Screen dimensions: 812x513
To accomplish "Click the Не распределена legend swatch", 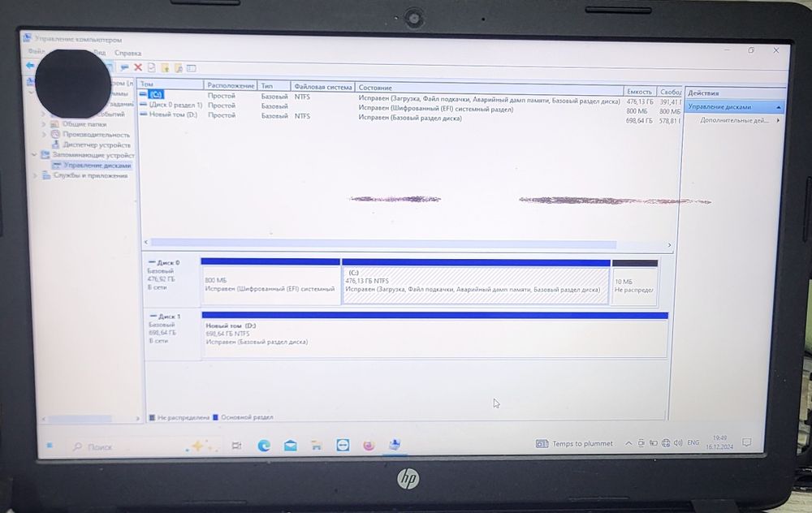I will click(x=152, y=417).
